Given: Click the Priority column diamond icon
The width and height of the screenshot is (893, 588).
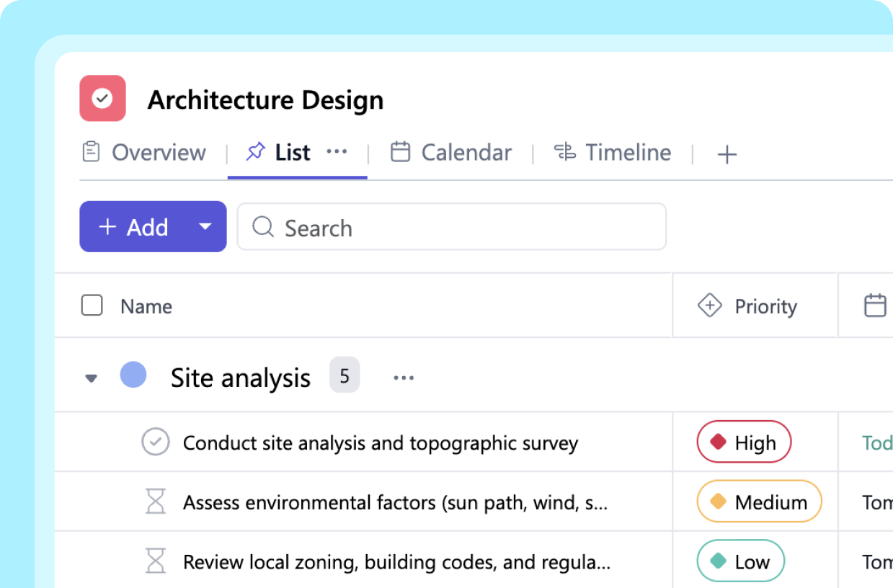Looking at the screenshot, I should coord(710,306).
